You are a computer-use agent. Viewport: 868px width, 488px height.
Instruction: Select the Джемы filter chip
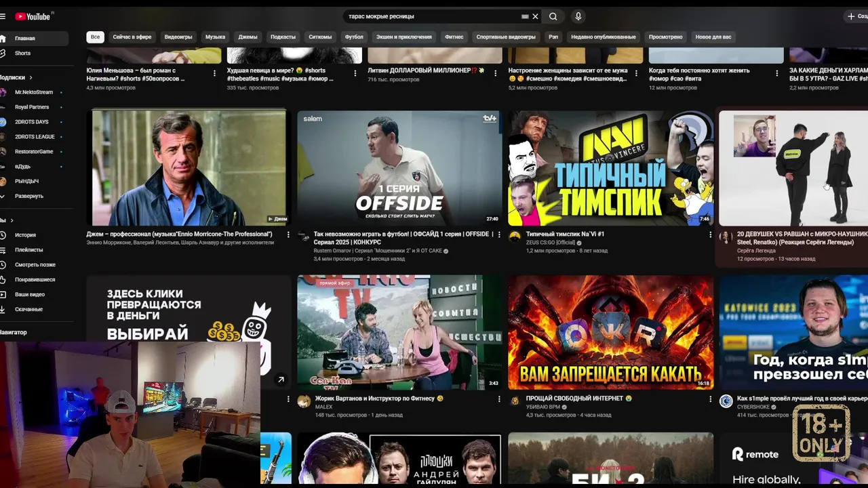pos(248,37)
